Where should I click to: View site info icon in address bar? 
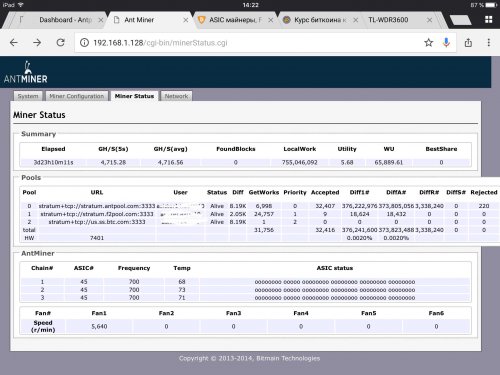[x=84, y=43]
